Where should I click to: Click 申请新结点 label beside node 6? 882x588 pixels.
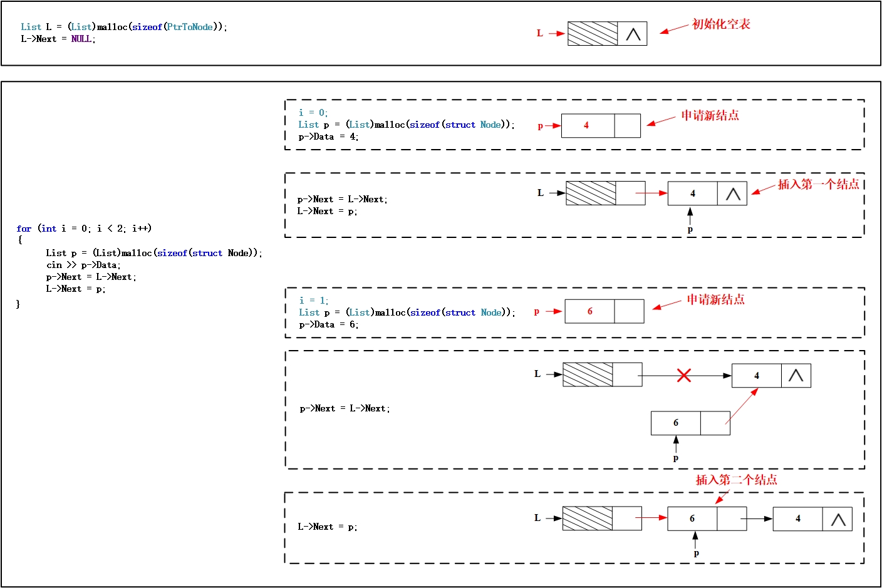pos(716,299)
